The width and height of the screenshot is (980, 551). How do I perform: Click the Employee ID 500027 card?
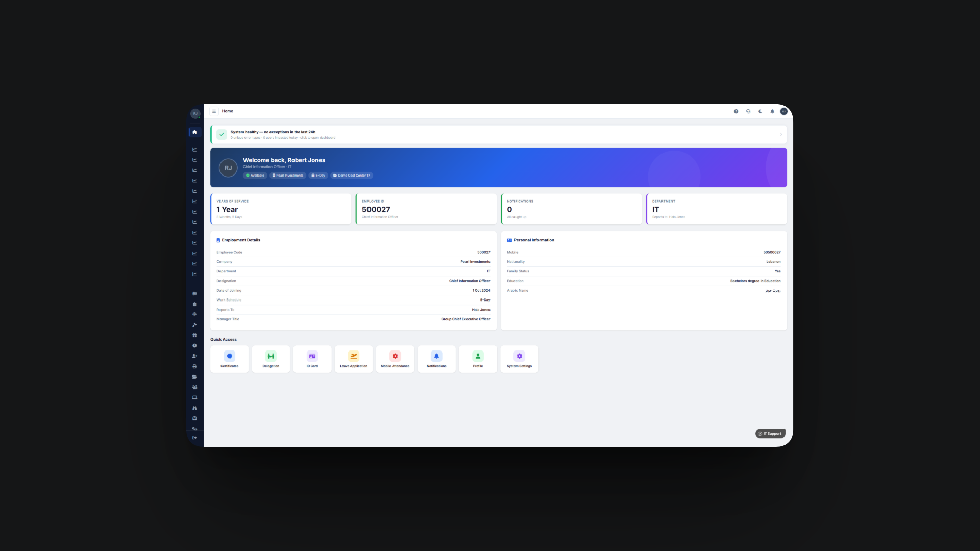[x=426, y=209]
